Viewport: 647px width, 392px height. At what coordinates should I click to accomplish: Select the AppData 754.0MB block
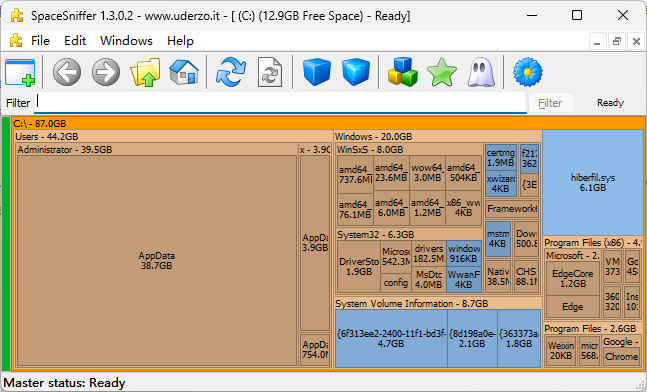pos(315,349)
